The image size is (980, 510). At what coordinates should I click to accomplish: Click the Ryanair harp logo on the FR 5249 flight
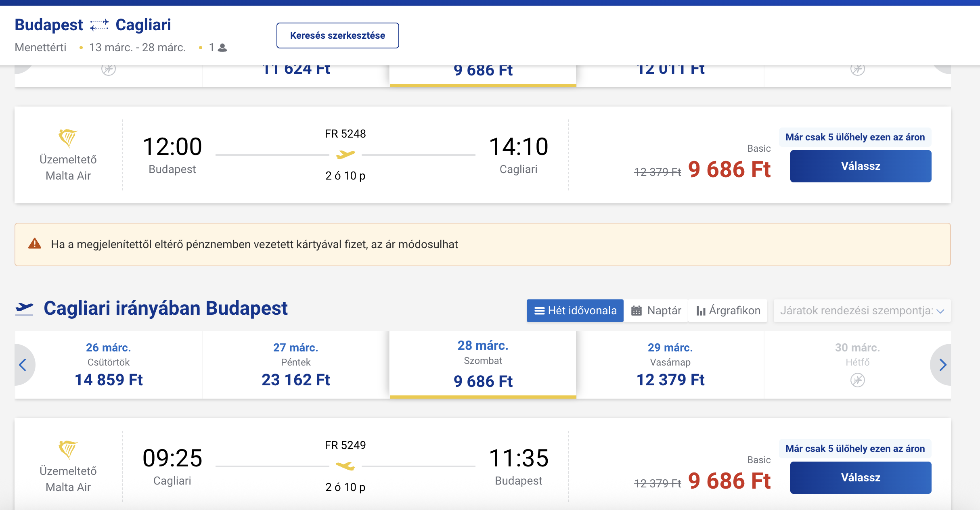[x=68, y=449]
